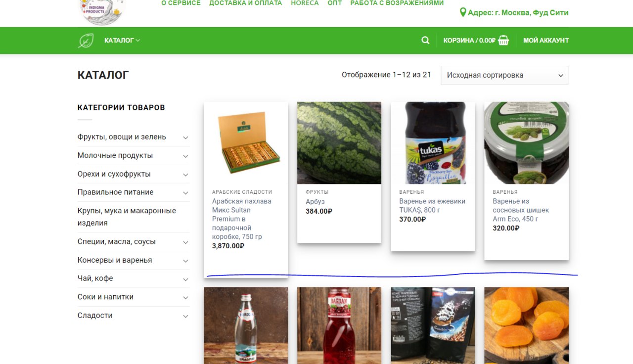Click the 3,870.00₽ price
Viewport: 633px width, 364px height.
pyautogui.click(x=228, y=246)
